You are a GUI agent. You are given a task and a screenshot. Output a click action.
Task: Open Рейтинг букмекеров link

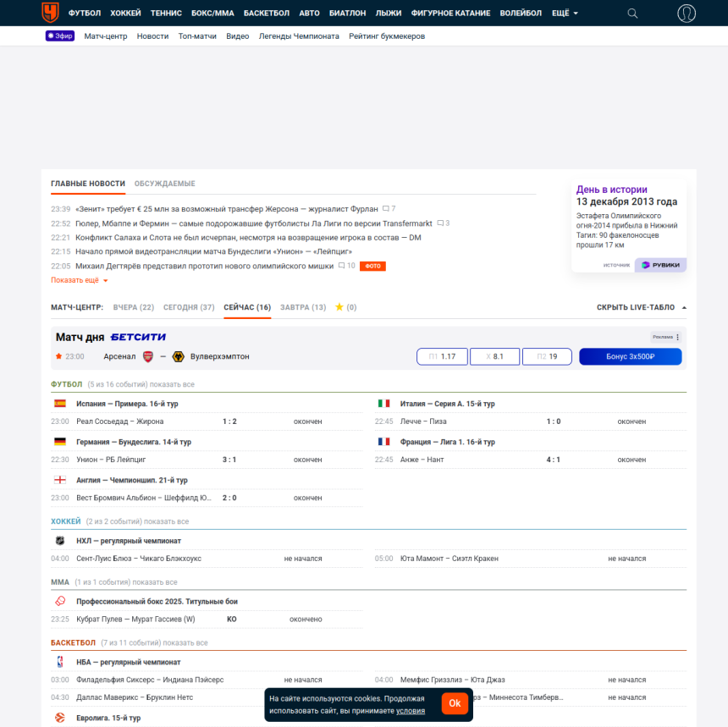pos(387,36)
